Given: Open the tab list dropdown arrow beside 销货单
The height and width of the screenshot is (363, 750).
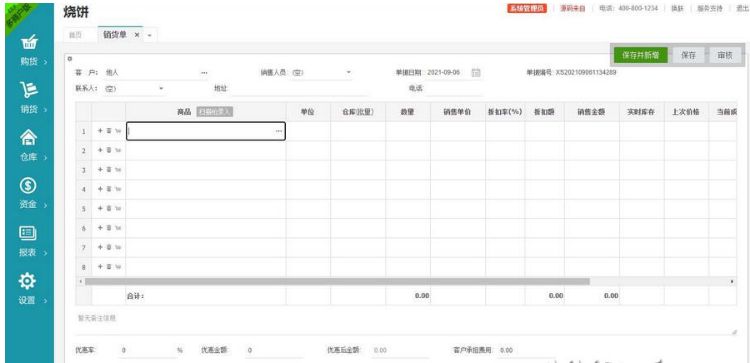Looking at the screenshot, I should pyautogui.click(x=149, y=35).
